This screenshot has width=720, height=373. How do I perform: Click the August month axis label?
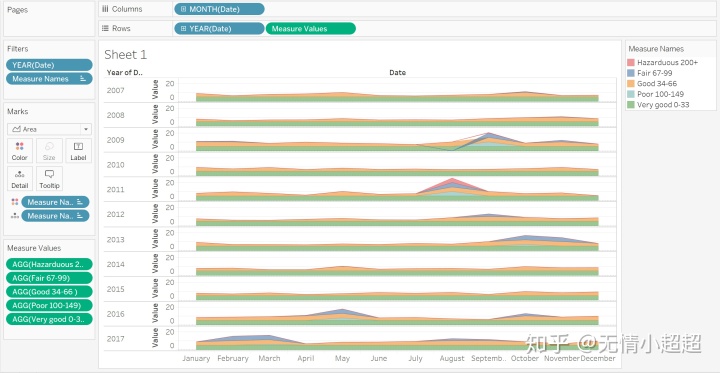tap(452, 358)
